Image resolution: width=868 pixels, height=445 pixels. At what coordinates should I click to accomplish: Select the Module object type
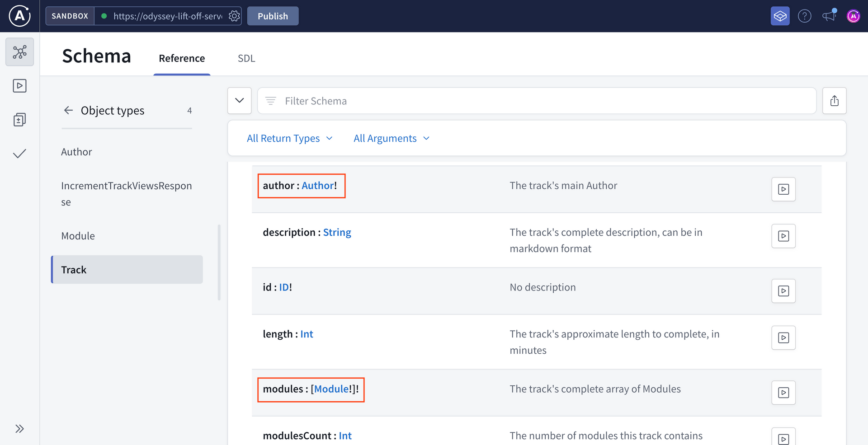coord(78,236)
